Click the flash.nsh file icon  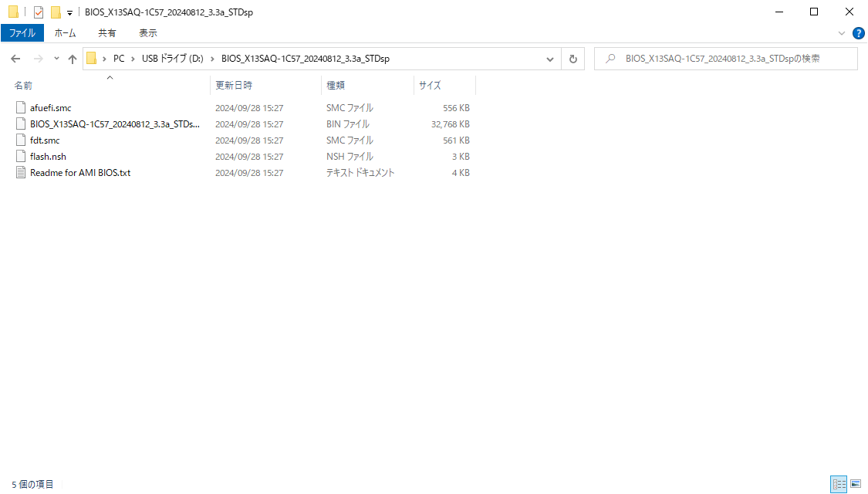coord(21,157)
